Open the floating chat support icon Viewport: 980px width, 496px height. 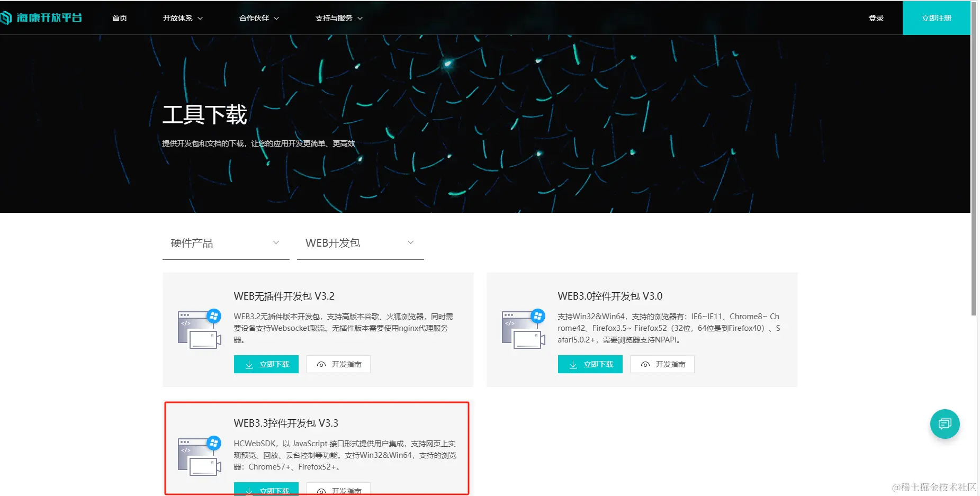945,424
